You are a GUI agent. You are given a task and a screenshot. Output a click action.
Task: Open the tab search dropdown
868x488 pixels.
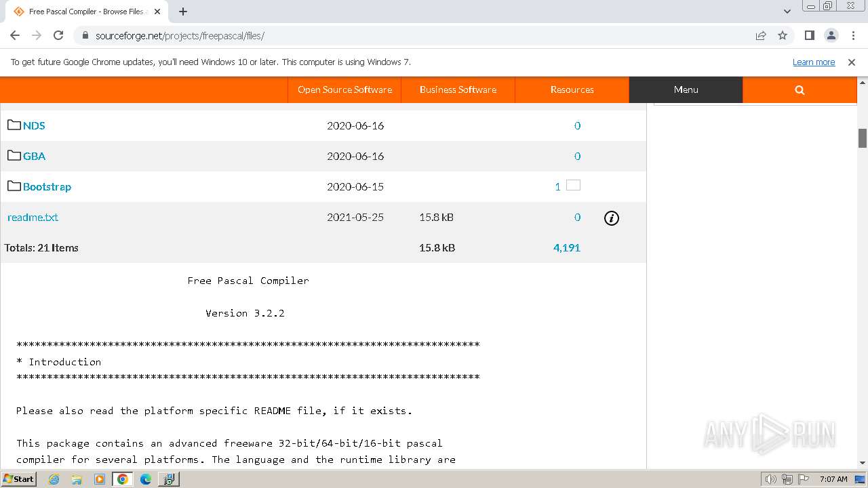click(787, 12)
